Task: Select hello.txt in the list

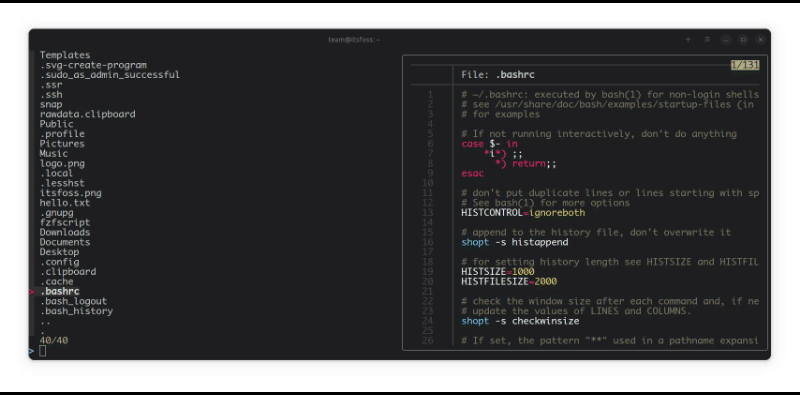Action: [x=65, y=203]
